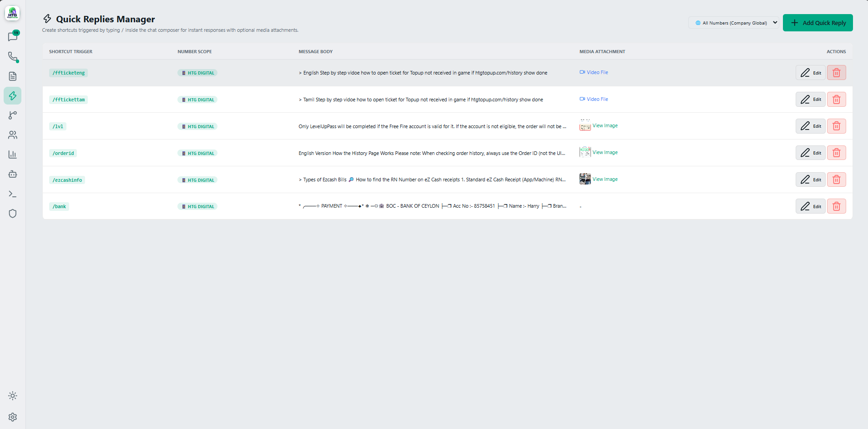868x429 pixels.
Task: Click the /bank shortcut trigger tag
Action: pyautogui.click(x=59, y=206)
